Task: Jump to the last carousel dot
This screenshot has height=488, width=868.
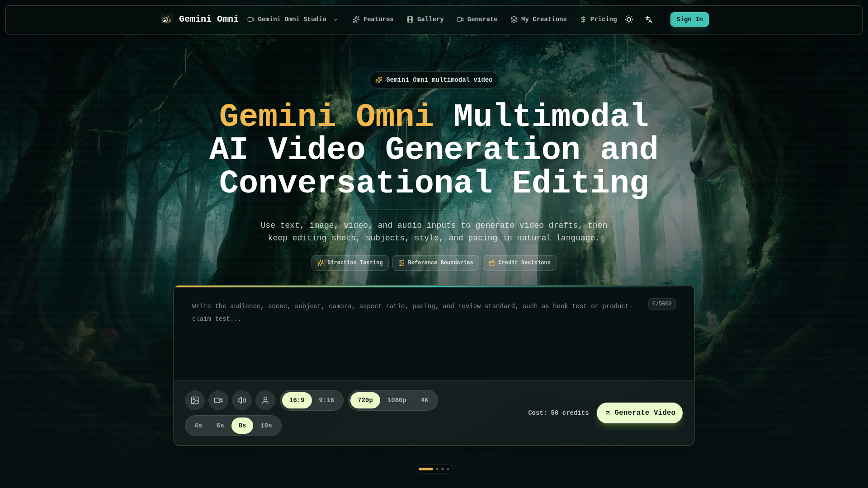Action: pos(448,469)
